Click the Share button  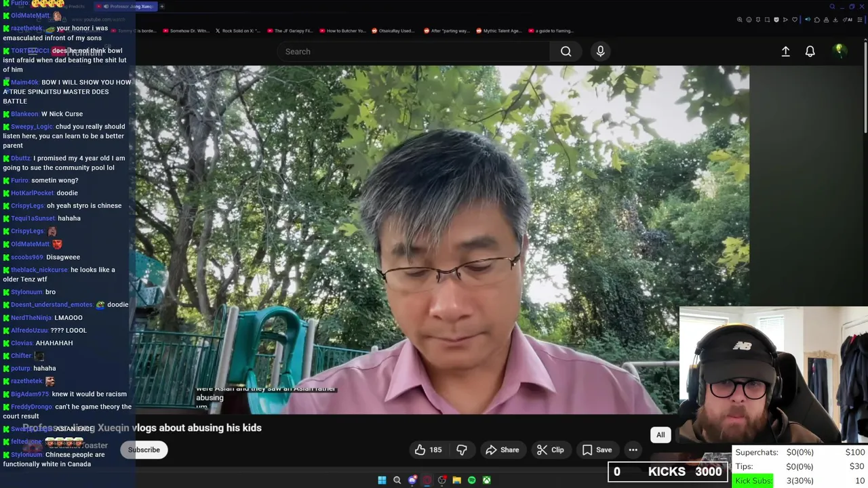pyautogui.click(x=502, y=450)
